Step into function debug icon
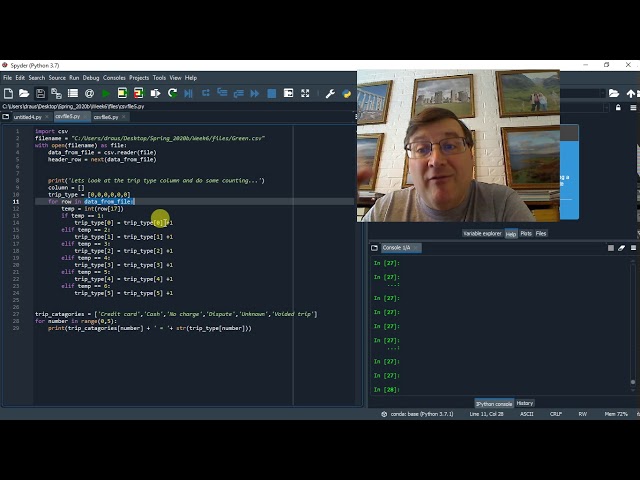Image resolution: width=640 pixels, height=480 pixels. pyautogui.click(x=222, y=93)
